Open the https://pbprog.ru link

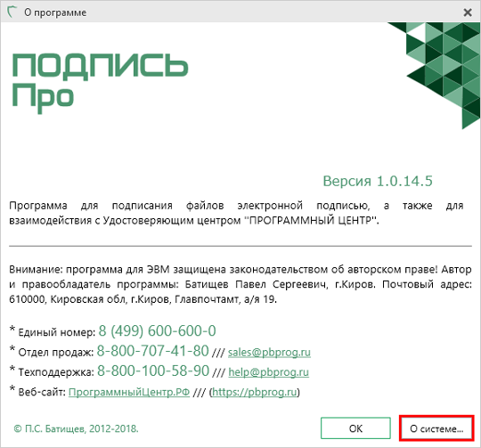click(255, 392)
